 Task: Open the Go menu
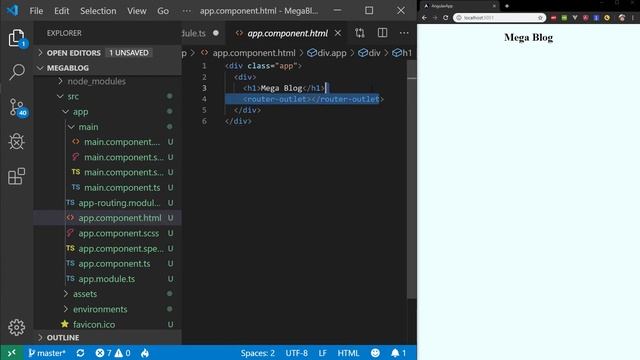[x=163, y=11]
